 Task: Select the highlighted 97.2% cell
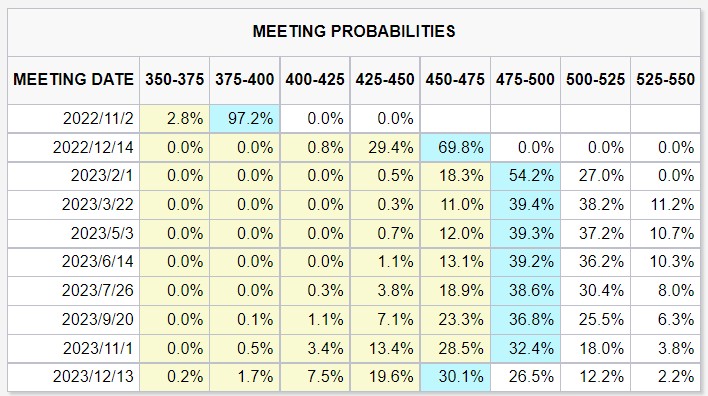(x=244, y=119)
